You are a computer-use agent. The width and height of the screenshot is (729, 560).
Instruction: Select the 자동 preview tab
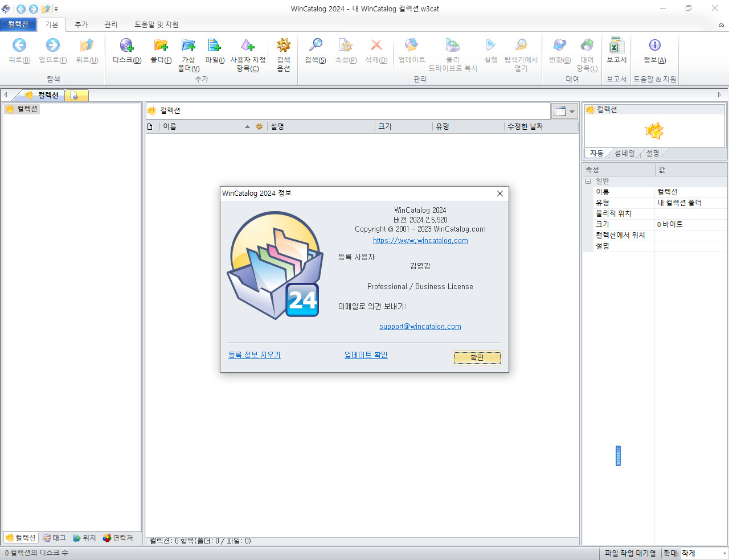tap(597, 153)
